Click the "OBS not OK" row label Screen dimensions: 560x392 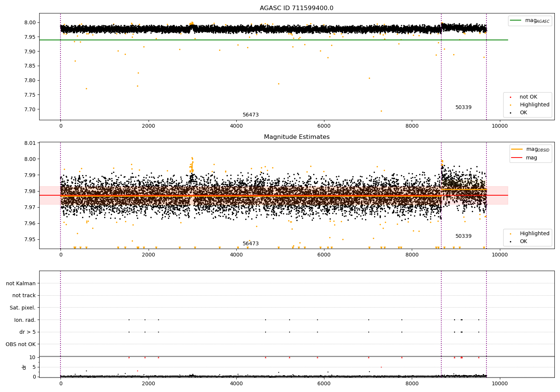(x=21, y=344)
